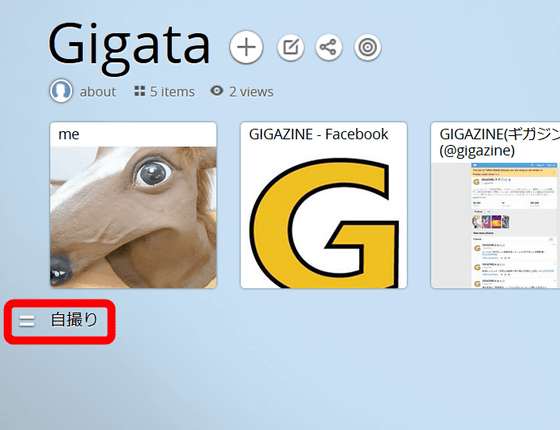This screenshot has width=560, height=430.
Task: Select the 自撮り section label
Action: [x=74, y=320]
